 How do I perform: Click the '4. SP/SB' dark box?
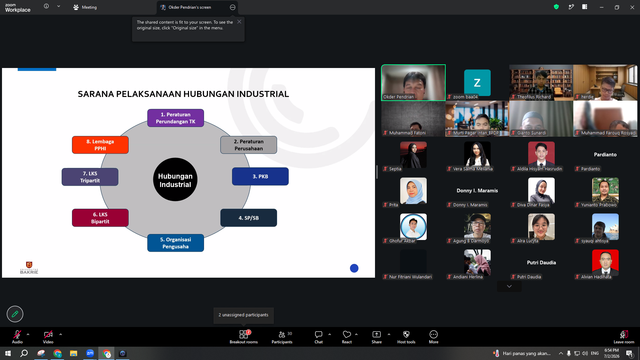pyautogui.click(x=249, y=218)
